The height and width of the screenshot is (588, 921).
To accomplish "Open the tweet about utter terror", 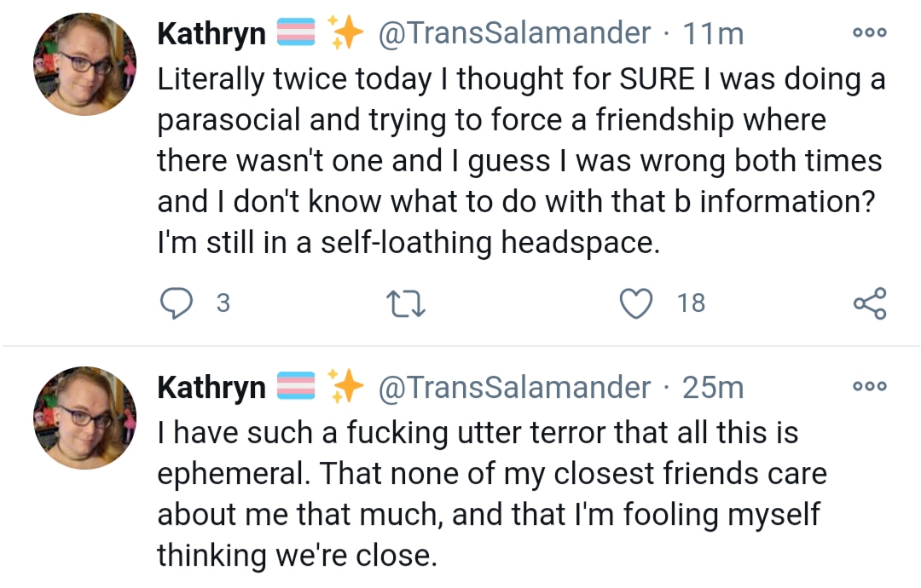I will 492,493.
